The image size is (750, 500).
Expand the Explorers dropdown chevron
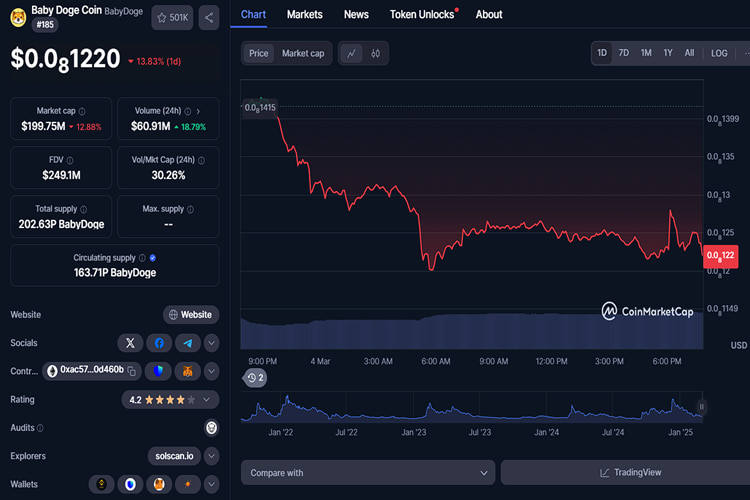pos(211,456)
